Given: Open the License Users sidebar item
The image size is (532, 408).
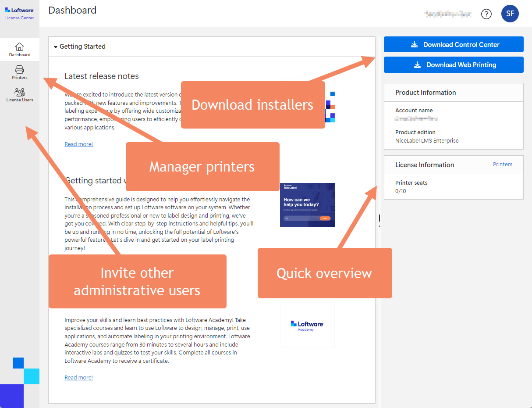Looking at the screenshot, I should 20,94.
